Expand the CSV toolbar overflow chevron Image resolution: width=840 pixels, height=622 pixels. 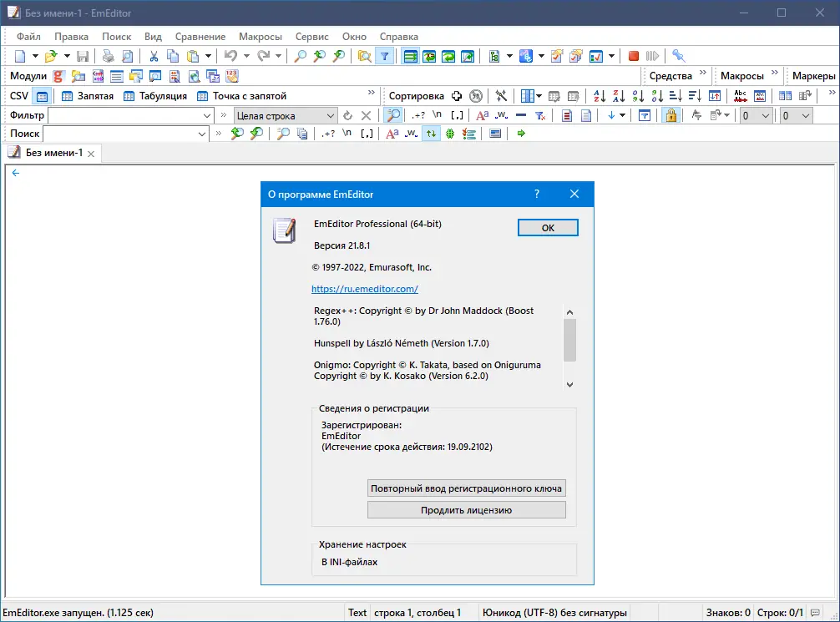coord(371,93)
